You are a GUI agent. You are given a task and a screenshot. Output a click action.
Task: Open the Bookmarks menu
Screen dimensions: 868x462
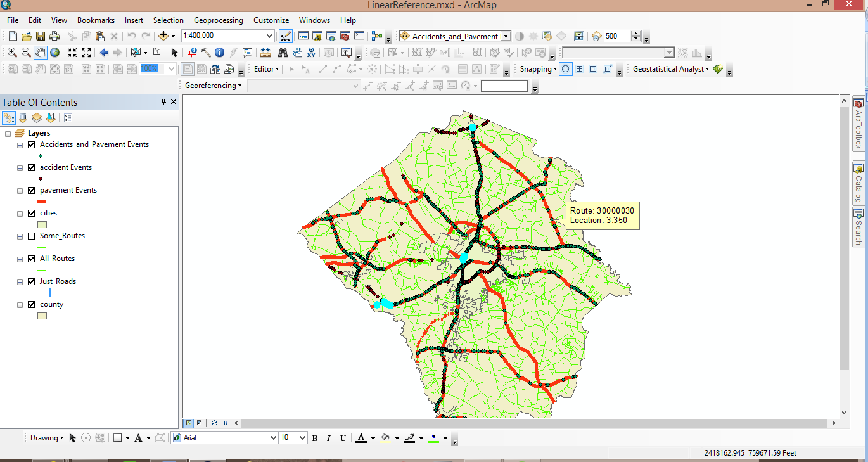pos(96,20)
